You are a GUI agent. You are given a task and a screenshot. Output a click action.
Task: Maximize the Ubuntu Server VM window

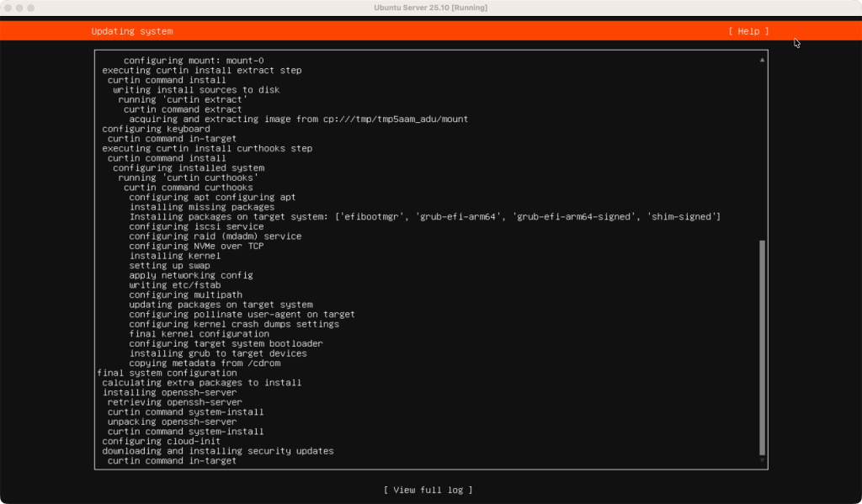coord(32,8)
